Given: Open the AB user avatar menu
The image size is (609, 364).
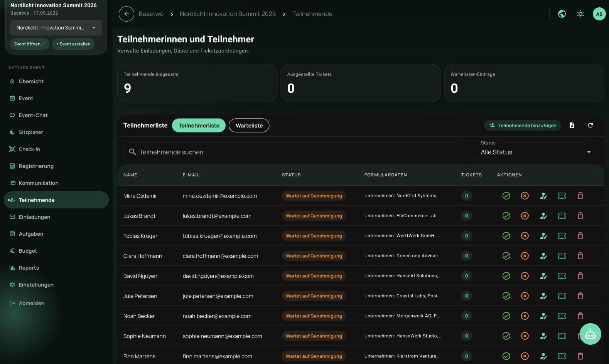Looking at the screenshot, I should point(599,14).
